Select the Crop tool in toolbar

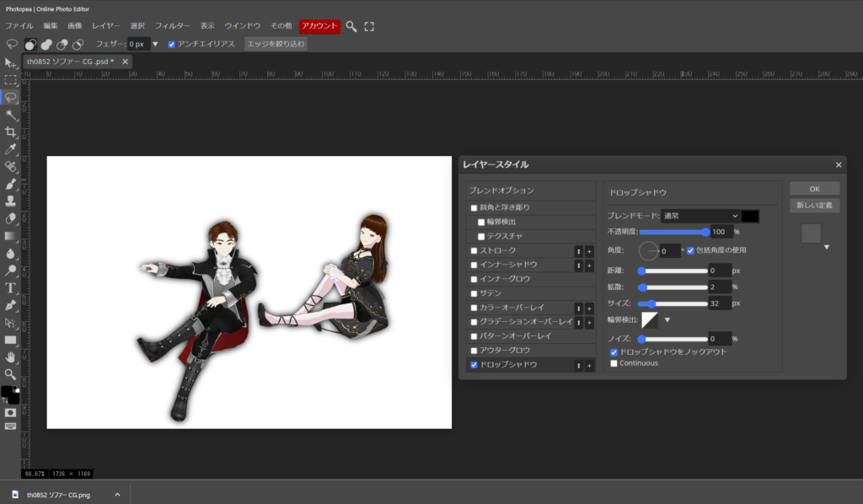10,131
